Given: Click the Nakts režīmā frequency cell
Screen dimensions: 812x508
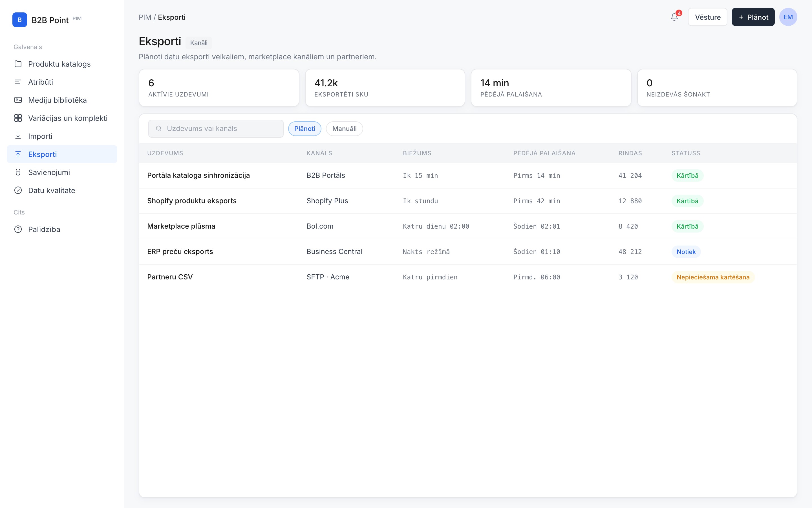Looking at the screenshot, I should pyautogui.click(x=426, y=252).
